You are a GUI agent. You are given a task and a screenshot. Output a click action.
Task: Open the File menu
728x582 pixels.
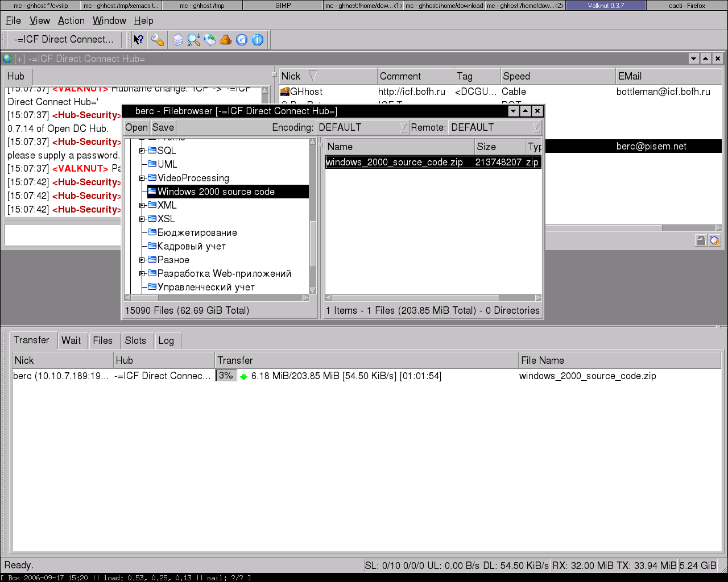pyautogui.click(x=13, y=20)
